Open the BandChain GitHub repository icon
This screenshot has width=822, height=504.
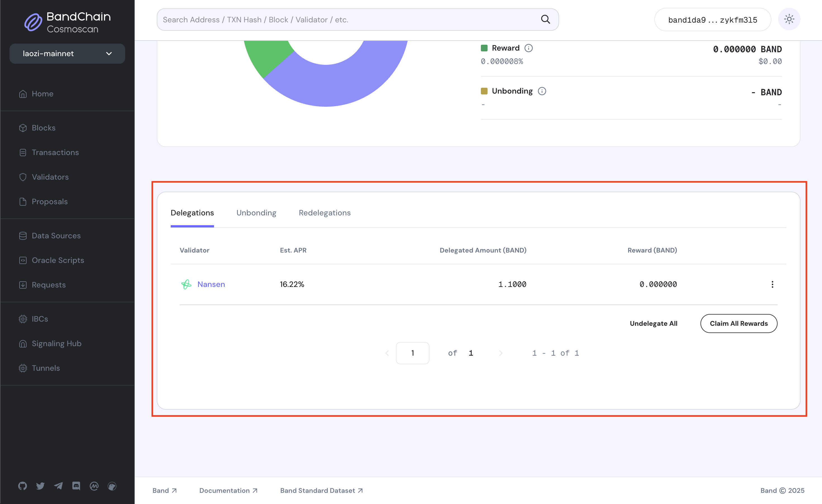click(x=22, y=486)
